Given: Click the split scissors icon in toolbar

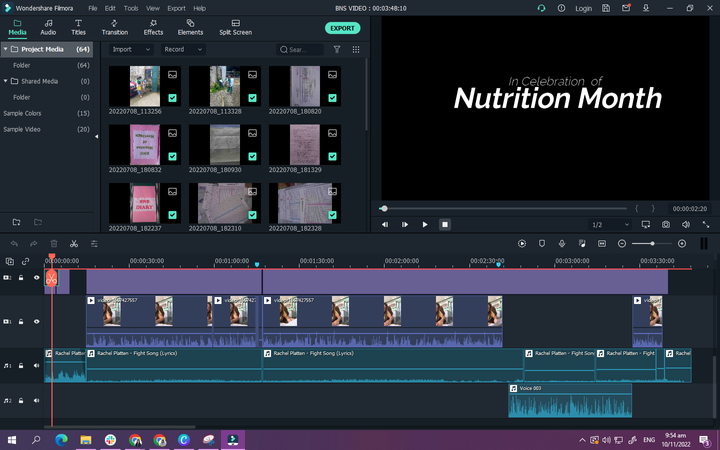Looking at the screenshot, I should click(73, 244).
